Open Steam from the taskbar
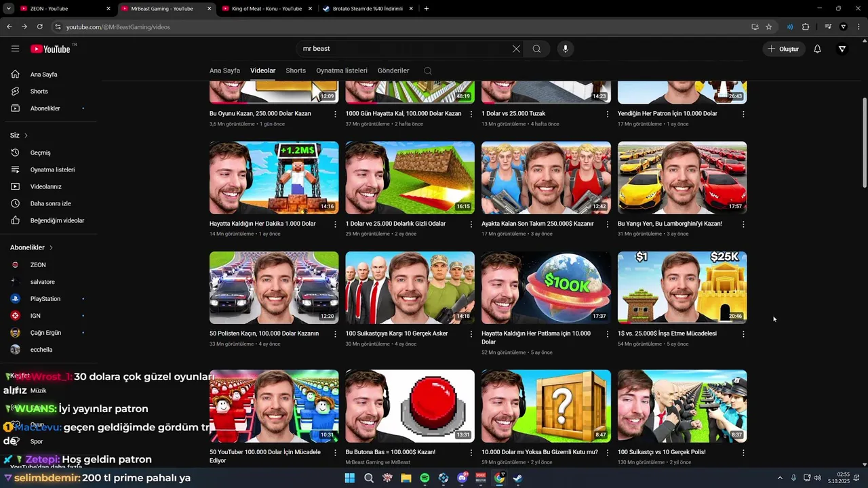Image resolution: width=868 pixels, height=488 pixels. (517, 478)
